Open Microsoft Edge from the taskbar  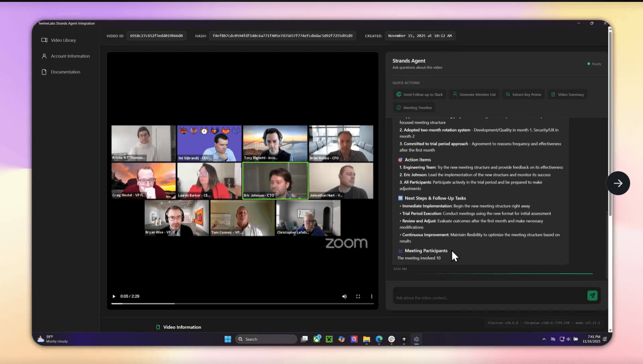coord(379,339)
